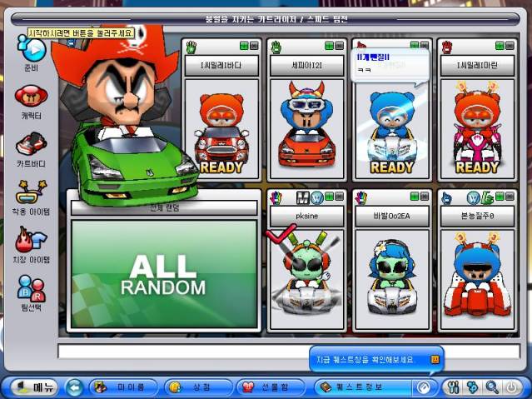Click the smiley icon in quest tooltip
This screenshot has height=399, width=532.
(x=435, y=359)
